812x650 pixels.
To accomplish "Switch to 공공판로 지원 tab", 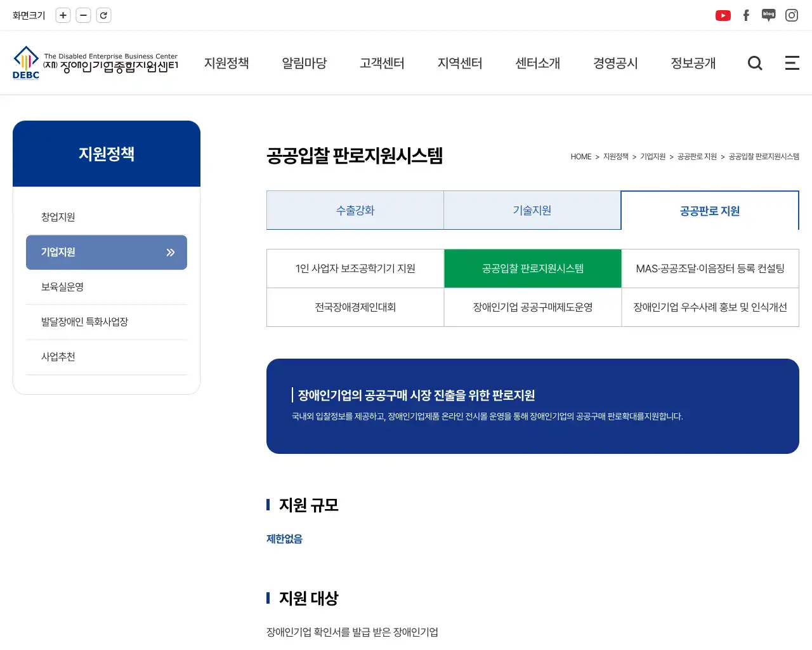I will click(x=710, y=211).
